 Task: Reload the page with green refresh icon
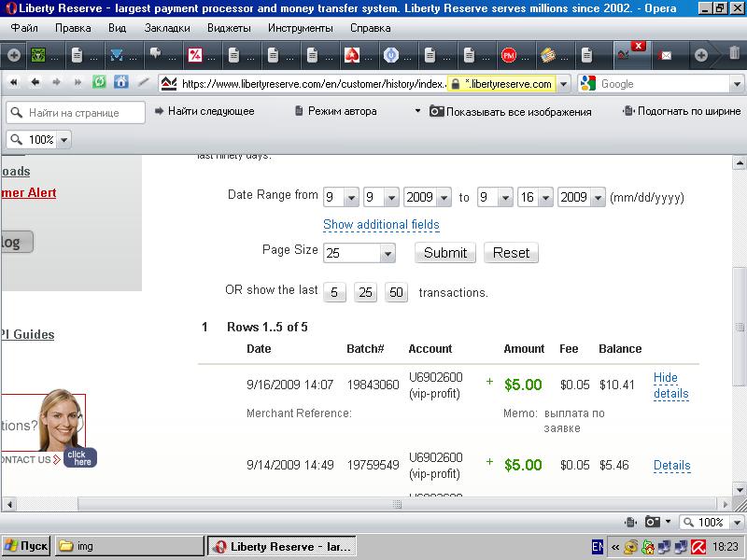pos(99,82)
